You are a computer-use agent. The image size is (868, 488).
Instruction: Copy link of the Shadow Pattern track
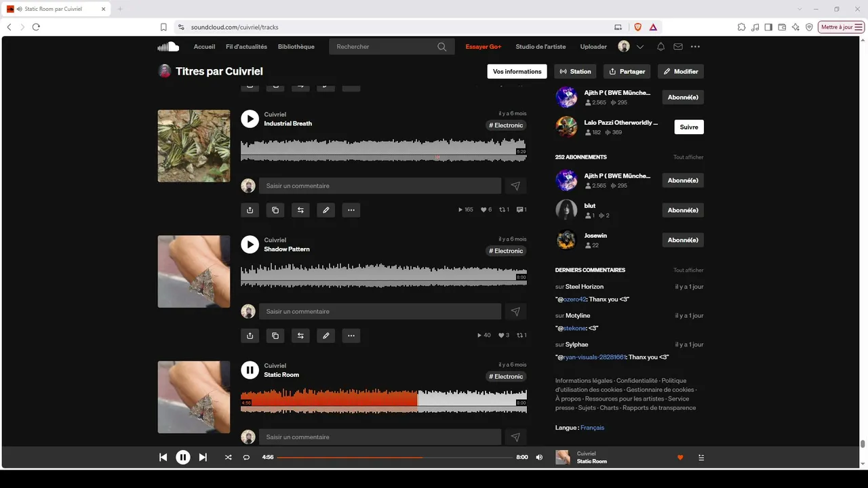pyautogui.click(x=275, y=335)
